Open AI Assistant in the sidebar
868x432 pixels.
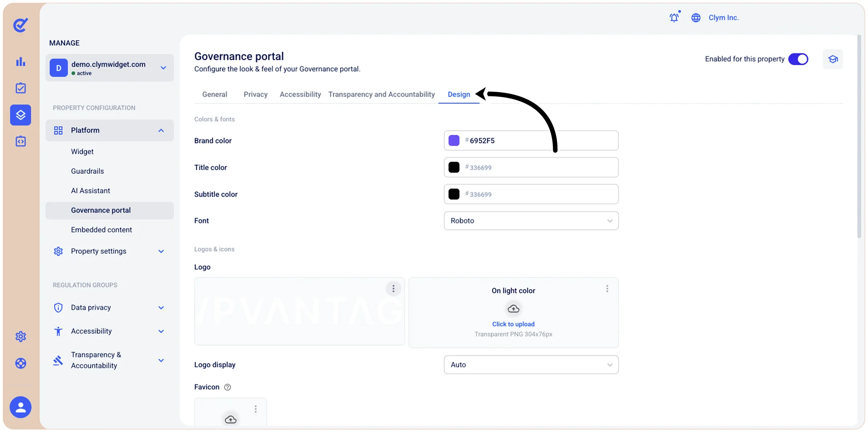coord(91,191)
